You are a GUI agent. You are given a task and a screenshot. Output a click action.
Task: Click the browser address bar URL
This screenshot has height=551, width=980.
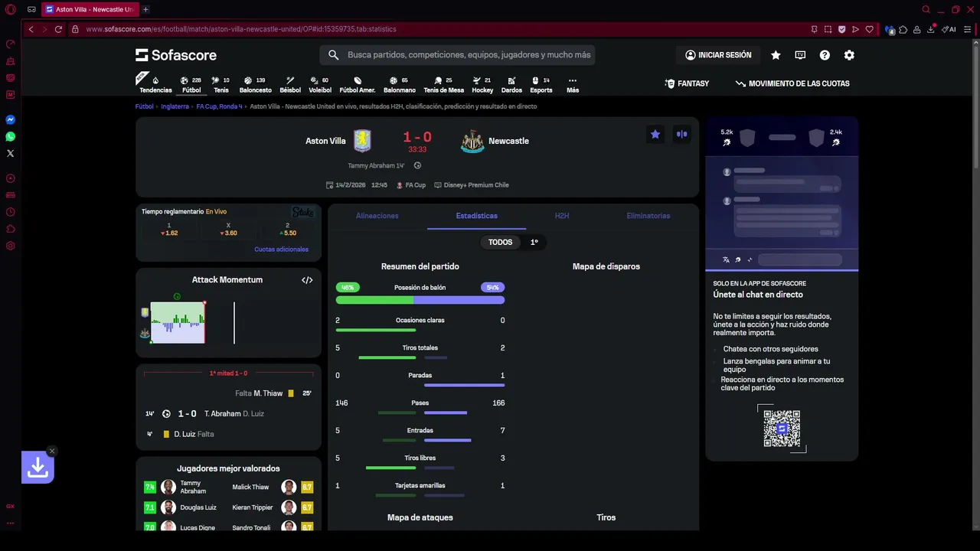tap(241, 29)
